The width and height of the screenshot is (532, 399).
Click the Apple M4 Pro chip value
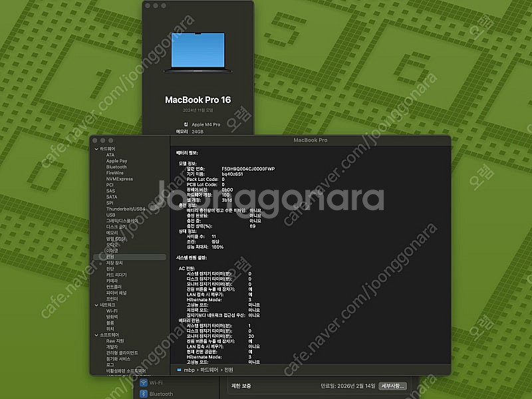(x=206, y=124)
